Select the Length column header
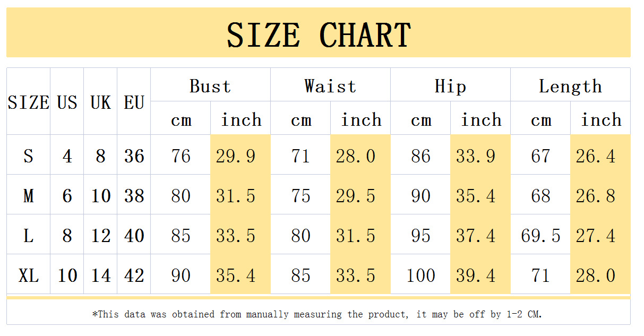 570,86
